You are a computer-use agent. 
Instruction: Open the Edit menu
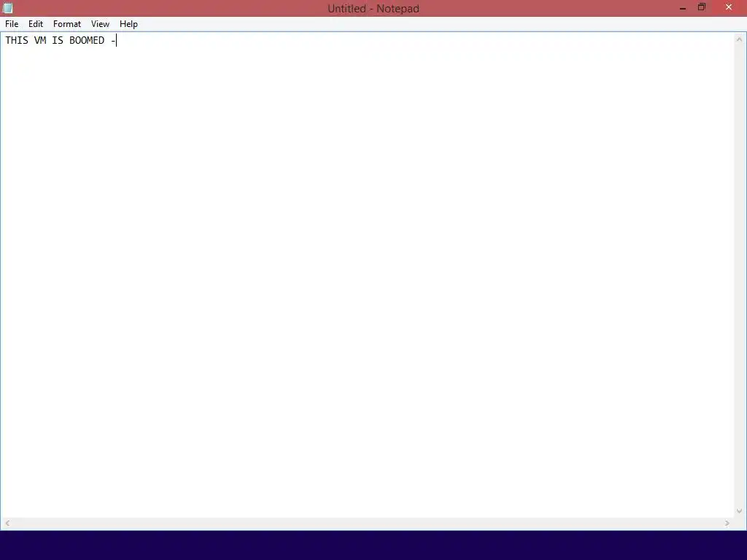coord(36,24)
